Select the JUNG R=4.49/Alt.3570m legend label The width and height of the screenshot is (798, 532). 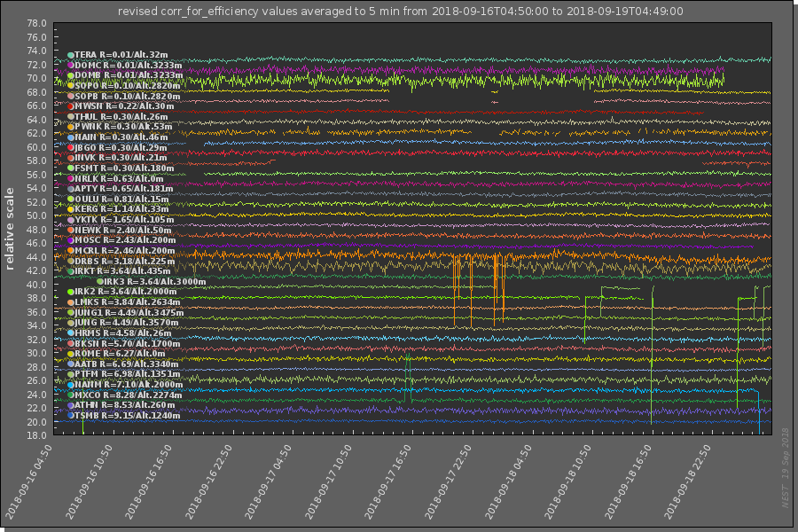[x=126, y=322]
